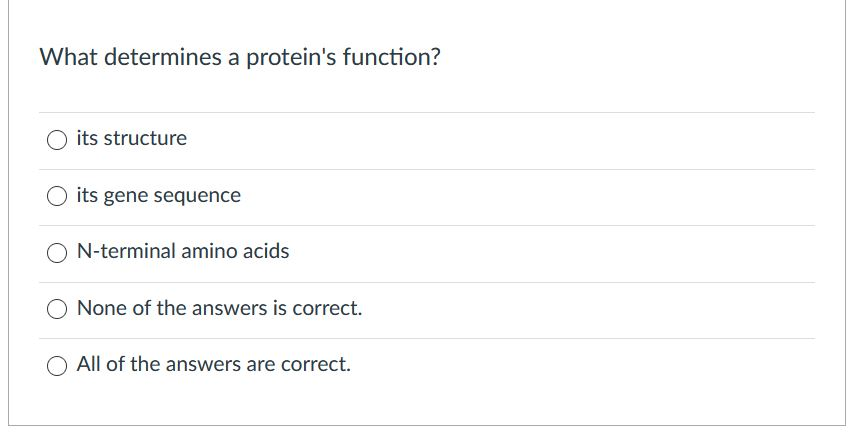Viewport: 867px width, 442px height.
Task: Click the 'its gene sequence' answer text
Action: [158, 195]
